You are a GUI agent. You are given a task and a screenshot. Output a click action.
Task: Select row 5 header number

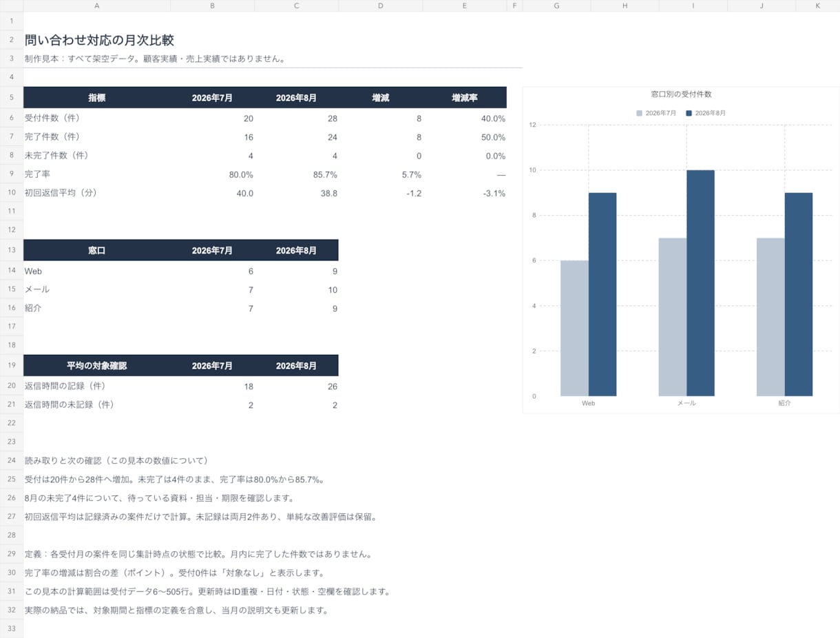pos(12,97)
